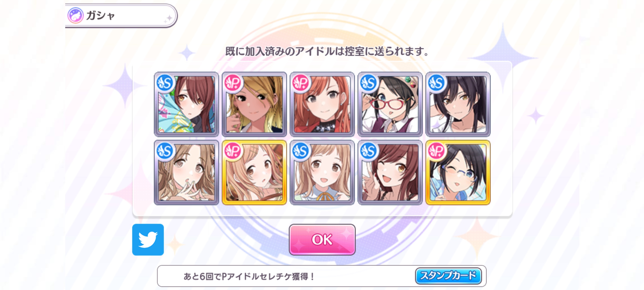Select the smiling idol with orange ribbon
This screenshot has height=290, width=644.
322,172
